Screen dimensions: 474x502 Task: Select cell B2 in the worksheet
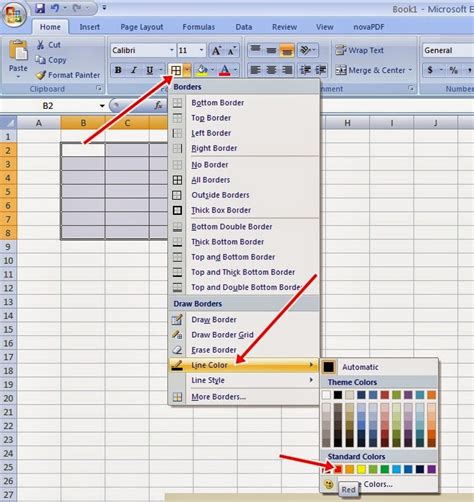pyautogui.click(x=83, y=150)
